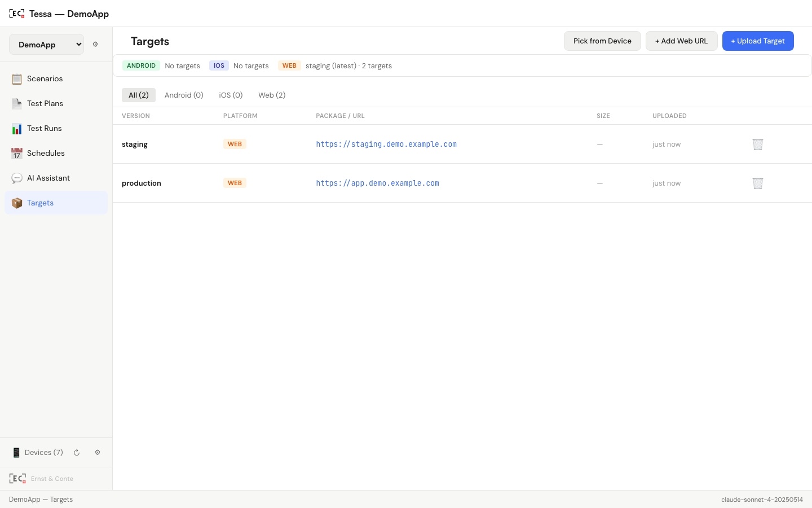Click the VERSION column header
This screenshot has width=812, height=508.
(x=136, y=116)
